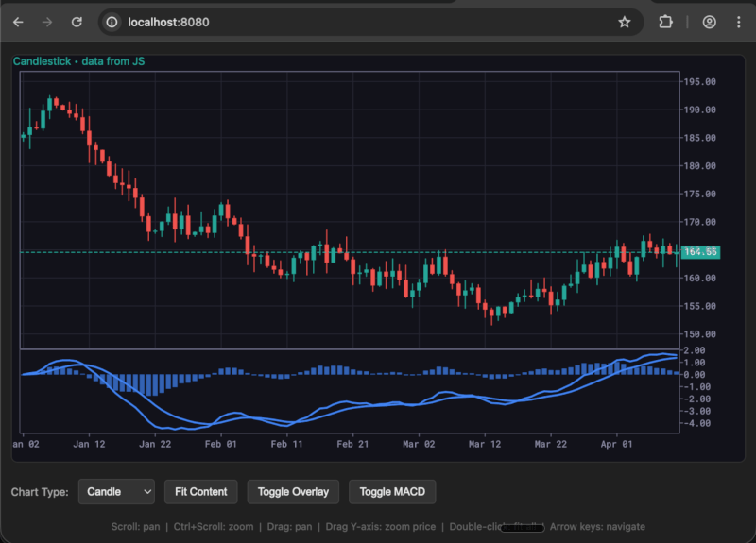Go back using the browser back arrow
The height and width of the screenshot is (543, 756).
coord(18,22)
